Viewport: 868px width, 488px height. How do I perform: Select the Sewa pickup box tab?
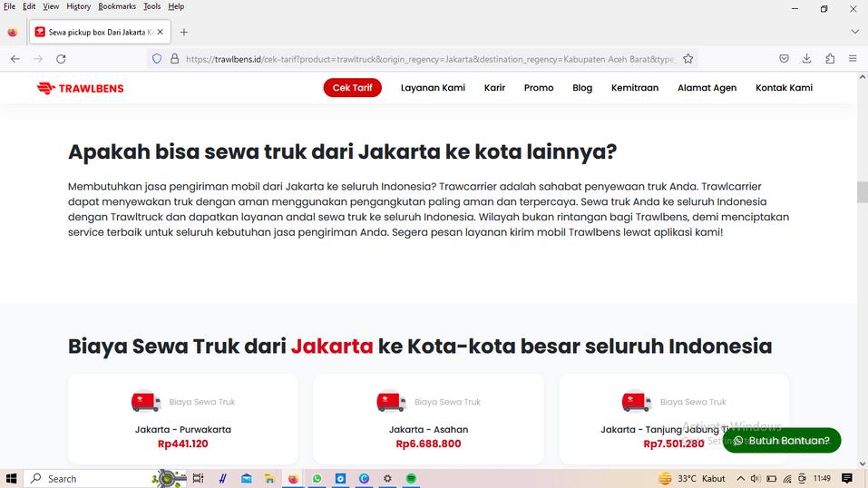[x=100, y=32]
